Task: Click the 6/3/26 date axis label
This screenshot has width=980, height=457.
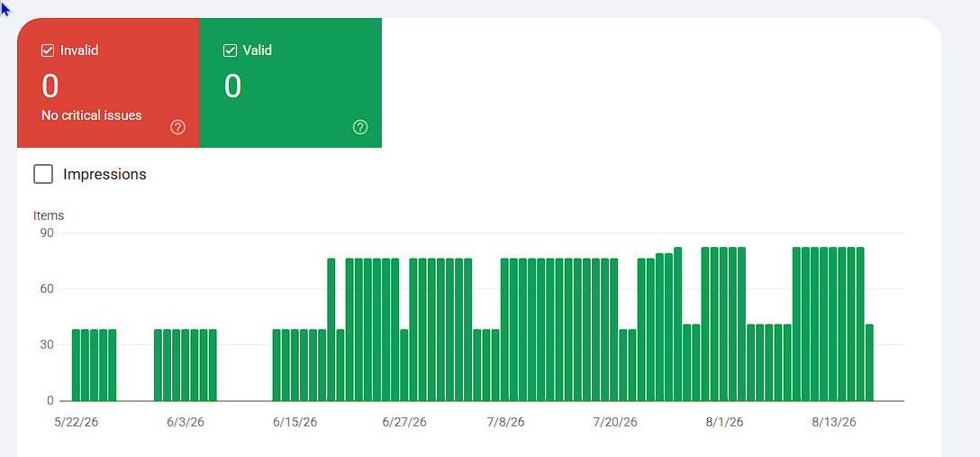Action: (186, 423)
